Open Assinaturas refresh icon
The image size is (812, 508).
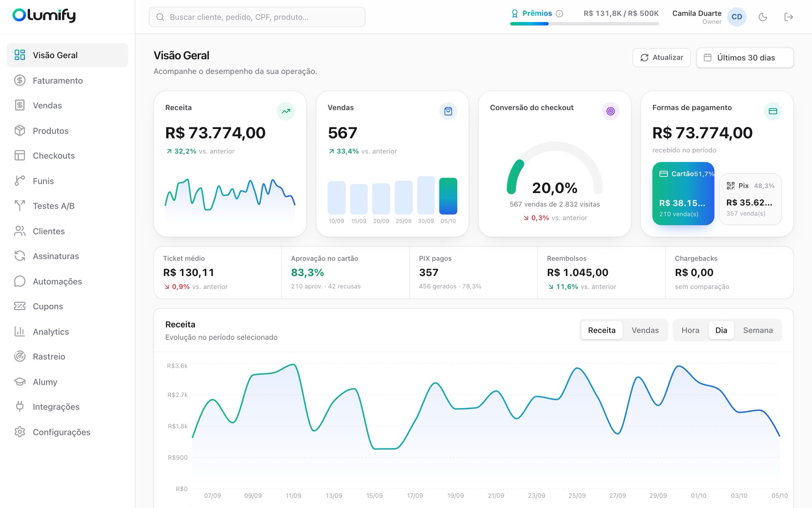[x=19, y=256]
